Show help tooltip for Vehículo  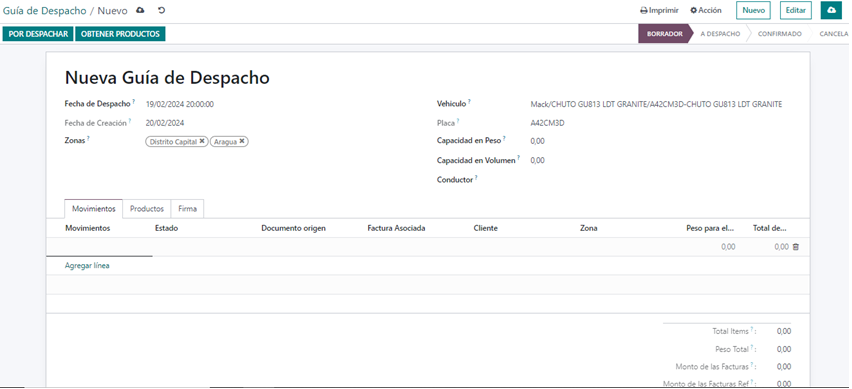click(469, 102)
